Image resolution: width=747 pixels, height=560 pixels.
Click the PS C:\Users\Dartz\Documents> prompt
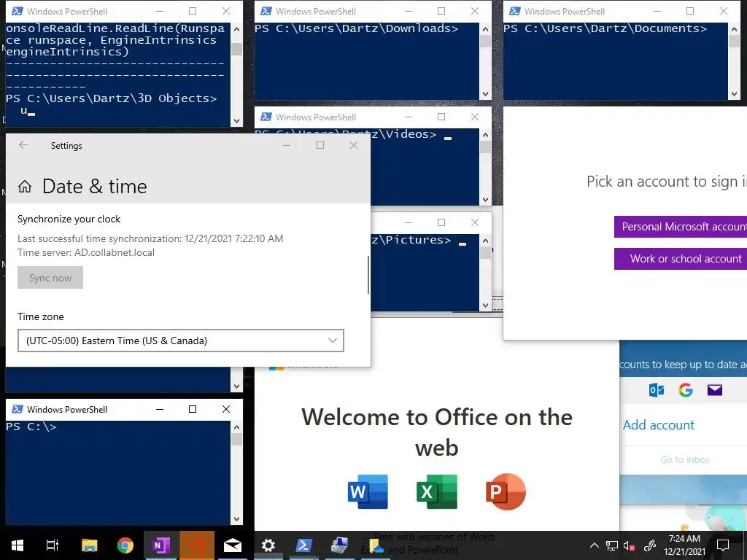(x=605, y=28)
